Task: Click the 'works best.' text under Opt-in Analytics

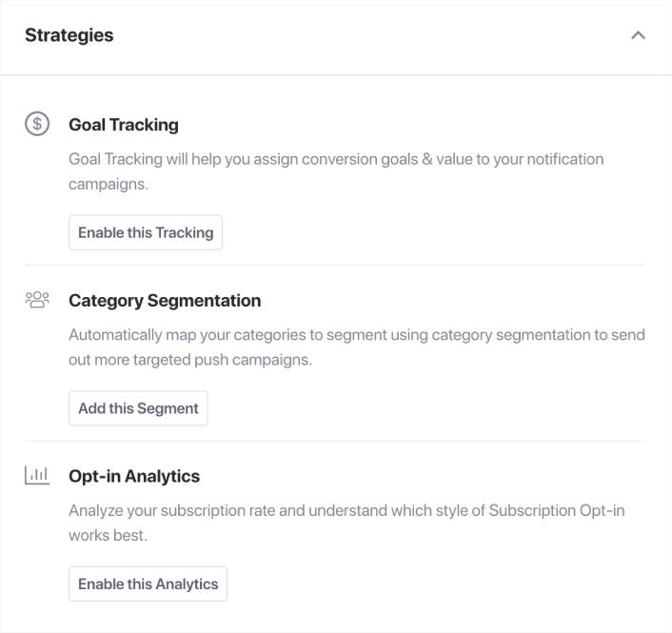Action: coord(109,535)
